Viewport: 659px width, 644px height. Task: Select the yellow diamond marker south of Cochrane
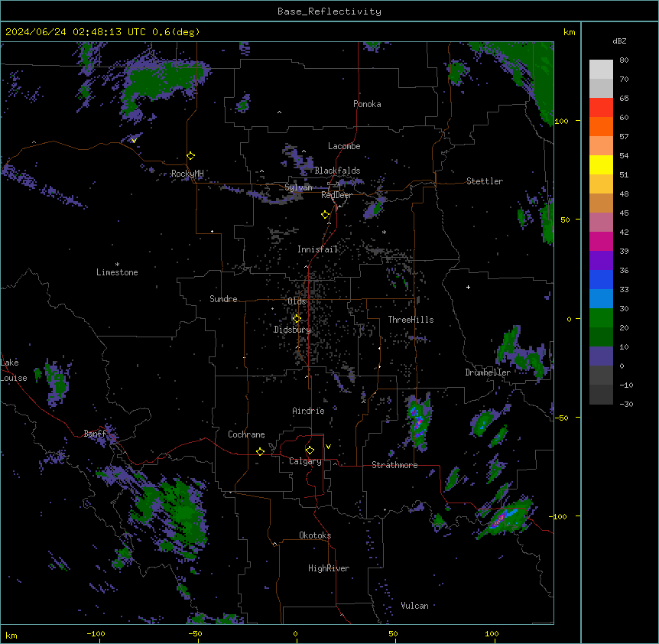click(x=260, y=452)
